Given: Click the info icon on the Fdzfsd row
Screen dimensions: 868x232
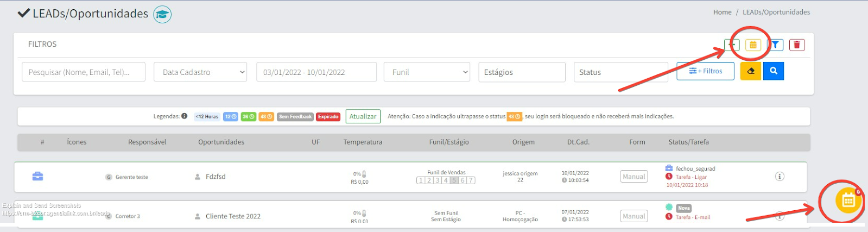Looking at the screenshot, I should coord(780,177).
